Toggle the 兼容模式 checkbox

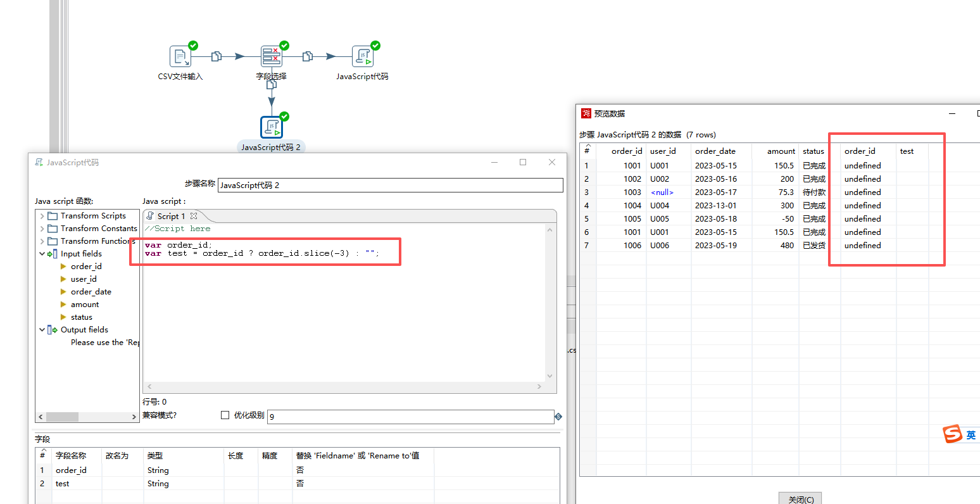click(225, 415)
